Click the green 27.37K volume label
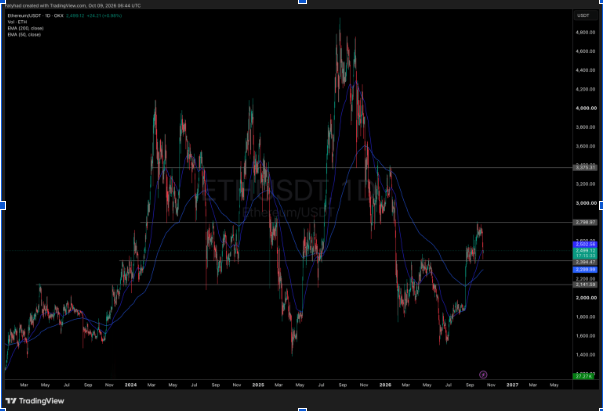 [585, 376]
